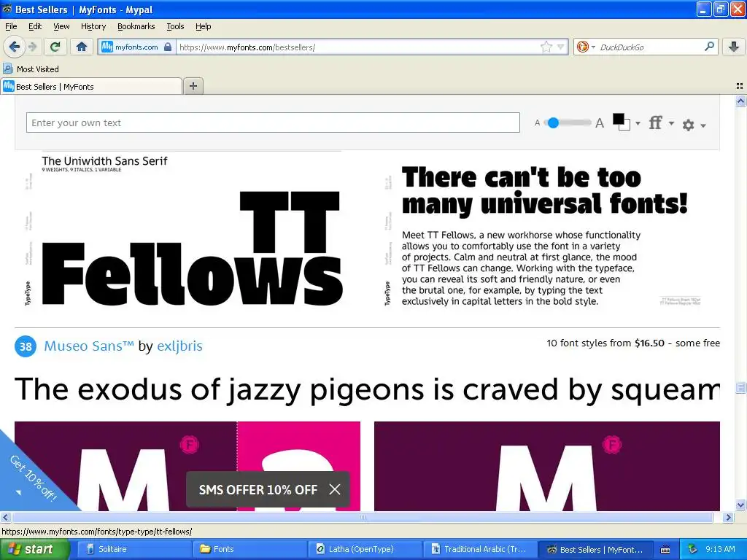Image resolution: width=747 pixels, height=560 pixels.
Task: Open the Home page icon
Action: click(82, 47)
